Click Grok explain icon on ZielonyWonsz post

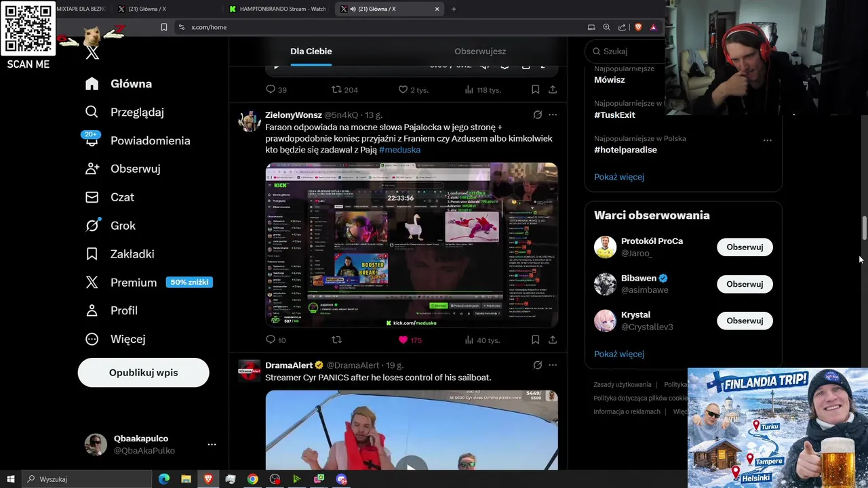click(x=538, y=115)
